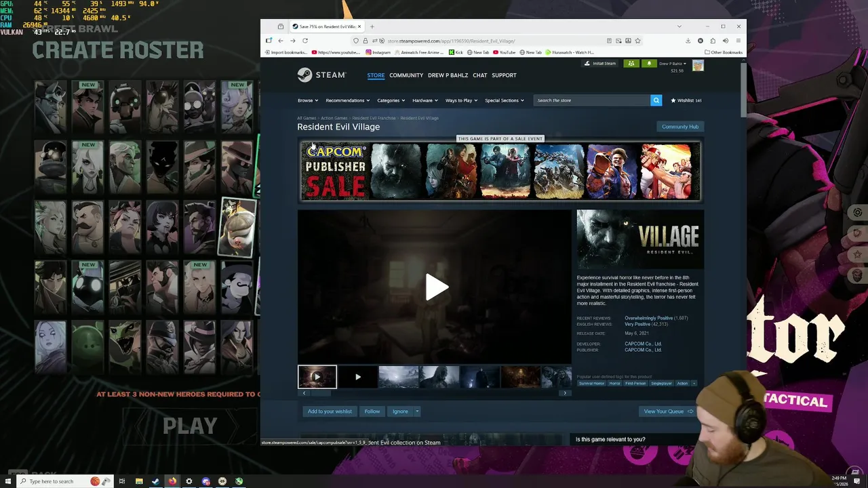The image size is (868, 488).
Task: Close the Resident Evil Village browser tab
Action: (x=360, y=26)
